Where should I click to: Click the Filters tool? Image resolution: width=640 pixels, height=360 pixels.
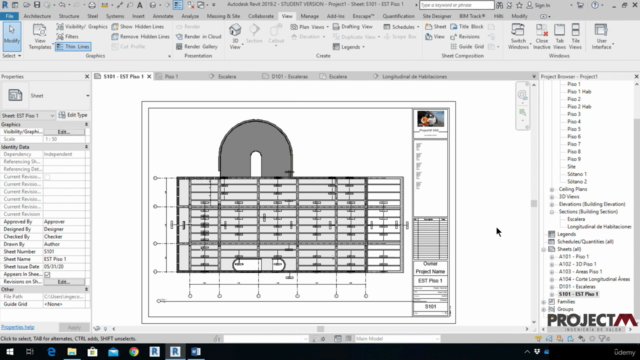pos(67,36)
